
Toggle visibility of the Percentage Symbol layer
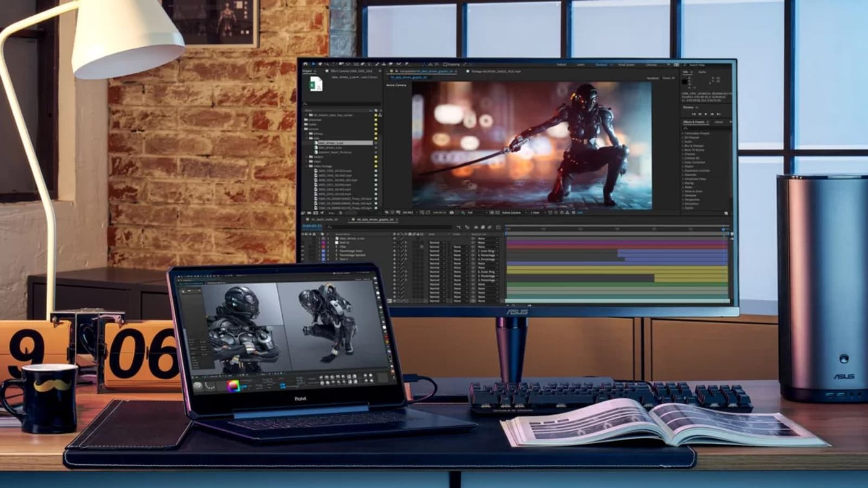303,255
